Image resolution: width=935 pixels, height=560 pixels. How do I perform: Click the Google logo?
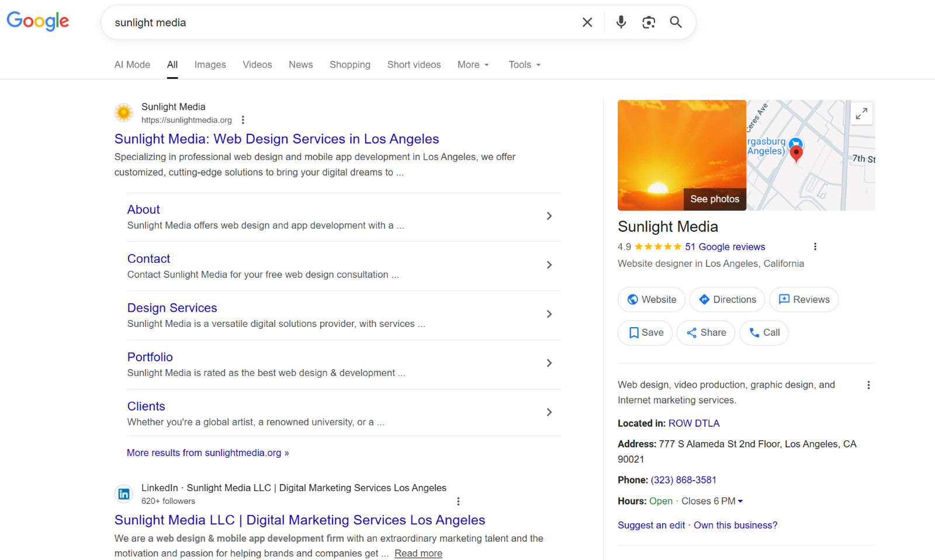point(38,21)
